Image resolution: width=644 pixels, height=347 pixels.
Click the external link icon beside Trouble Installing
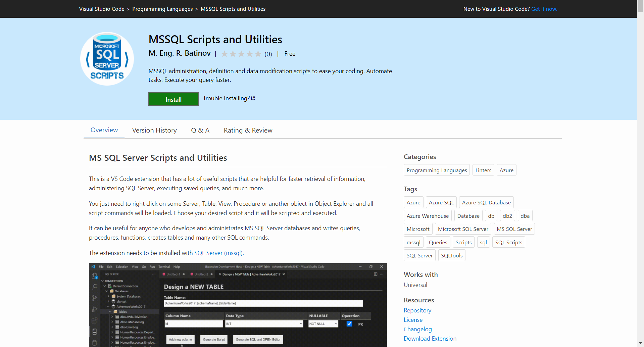pyautogui.click(x=253, y=98)
